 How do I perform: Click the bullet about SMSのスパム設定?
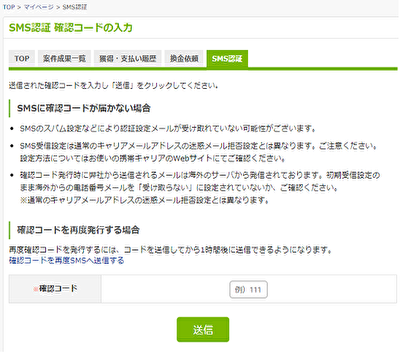point(167,128)
